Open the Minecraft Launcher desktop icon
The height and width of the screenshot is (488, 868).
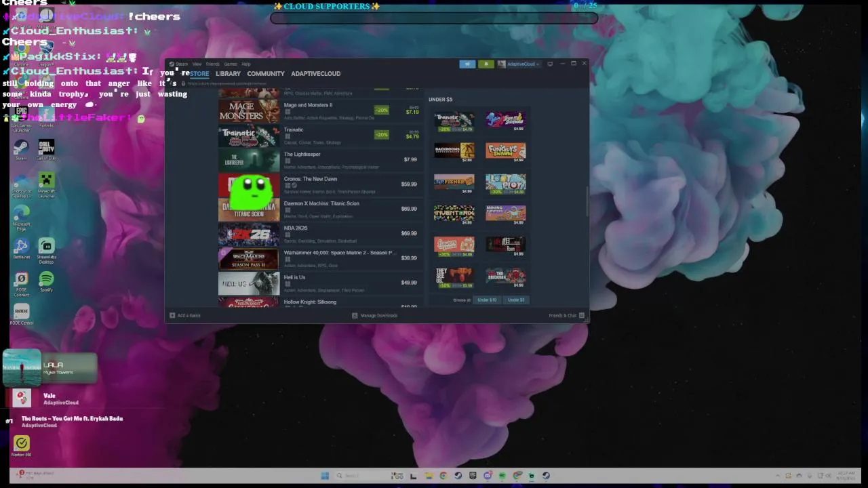tap(46, 184)
